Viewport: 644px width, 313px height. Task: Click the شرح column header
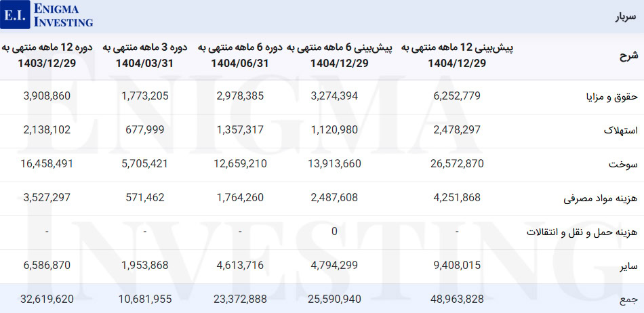[x=628, y=56]
